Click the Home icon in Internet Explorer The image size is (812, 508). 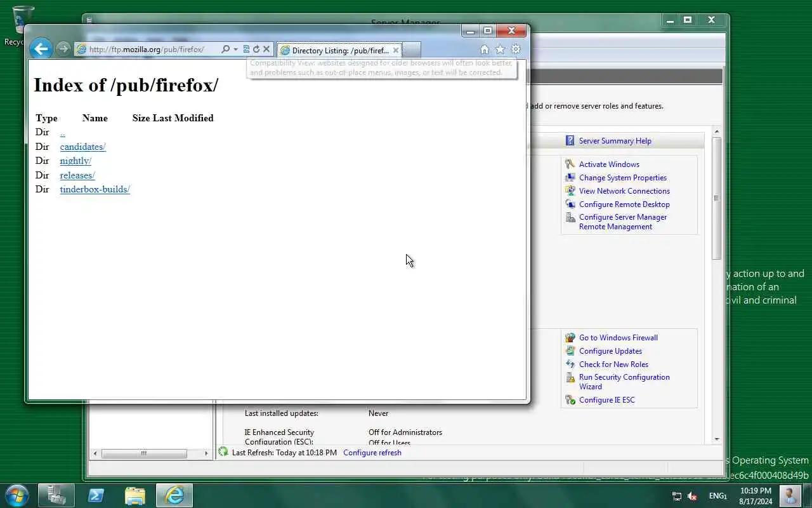tap(485, 50)
